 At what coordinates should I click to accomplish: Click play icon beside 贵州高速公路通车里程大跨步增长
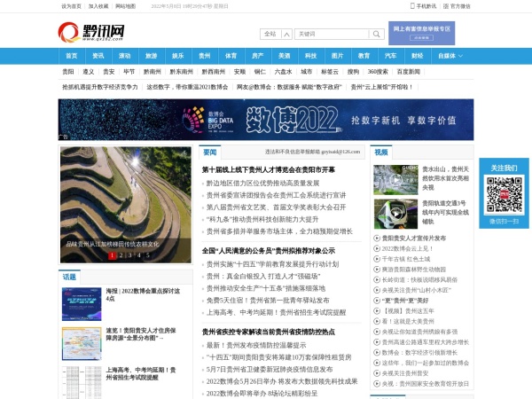[x=377, y=342]
